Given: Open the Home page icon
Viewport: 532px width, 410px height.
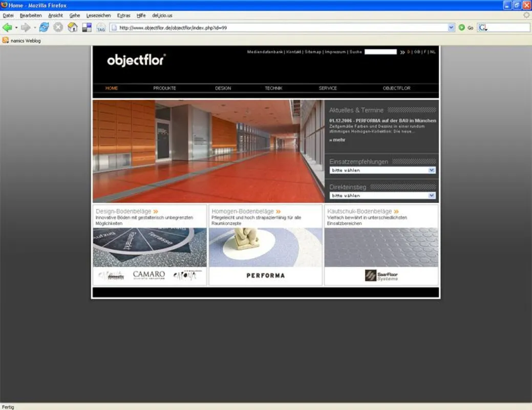Looking at the screenshot, I should pyautogui.click(x=72, y=27).
